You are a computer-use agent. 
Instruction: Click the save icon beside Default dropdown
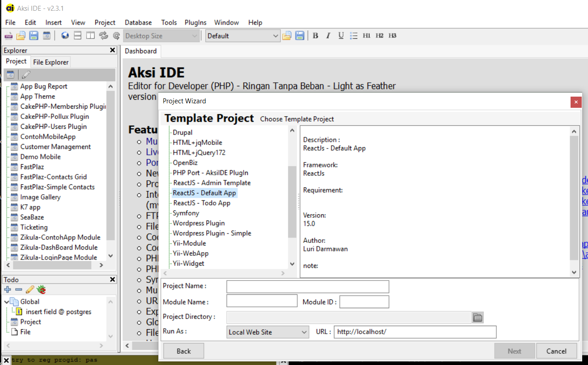click(x=300, y=36)
